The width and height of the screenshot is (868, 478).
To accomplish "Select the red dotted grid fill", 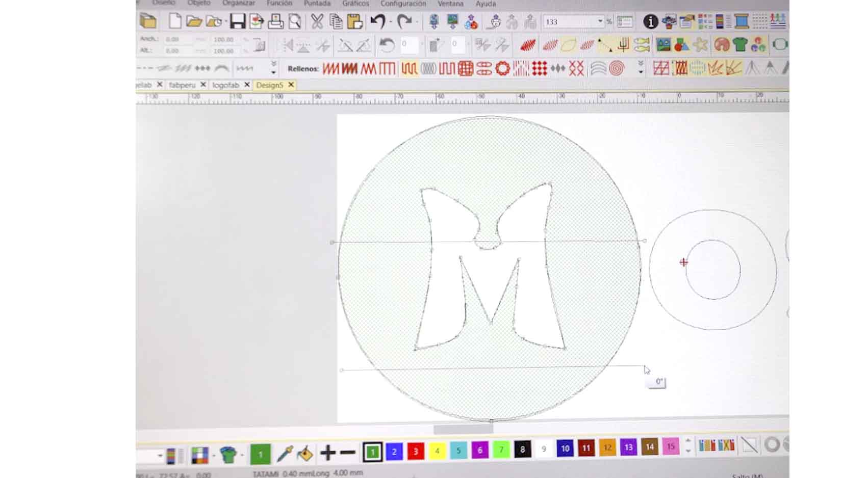I will [x=539, y=68].
